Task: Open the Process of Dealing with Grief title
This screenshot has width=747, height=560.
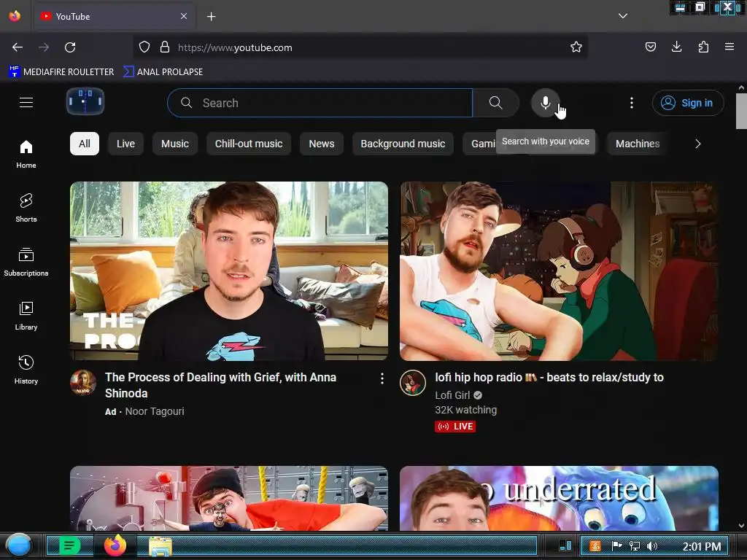Action: 220,385
